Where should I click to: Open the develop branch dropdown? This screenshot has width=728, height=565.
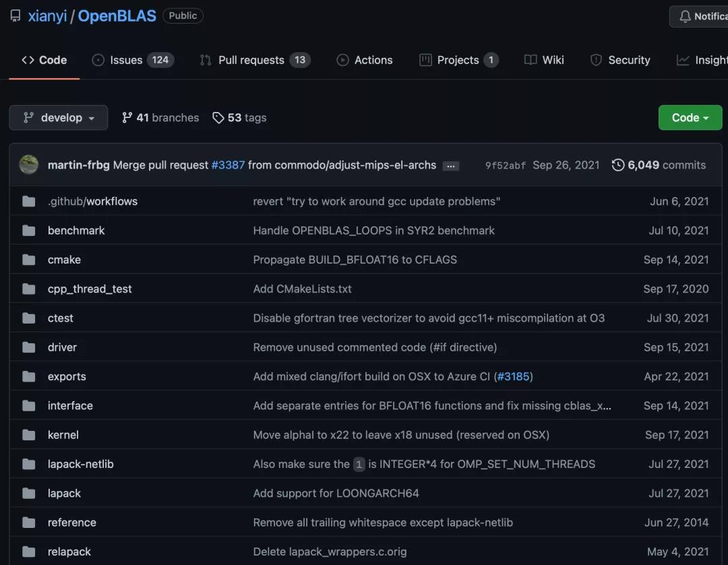58,117
